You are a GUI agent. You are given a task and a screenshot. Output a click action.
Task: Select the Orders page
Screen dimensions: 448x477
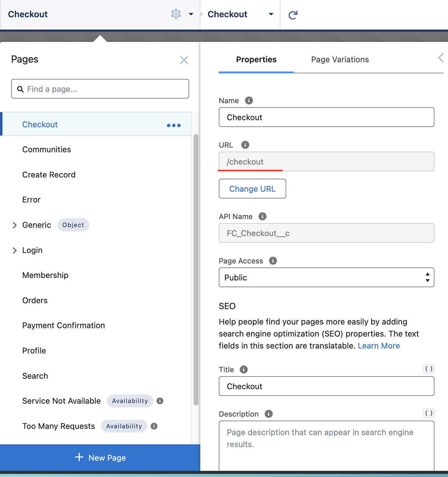pos(35,300)
